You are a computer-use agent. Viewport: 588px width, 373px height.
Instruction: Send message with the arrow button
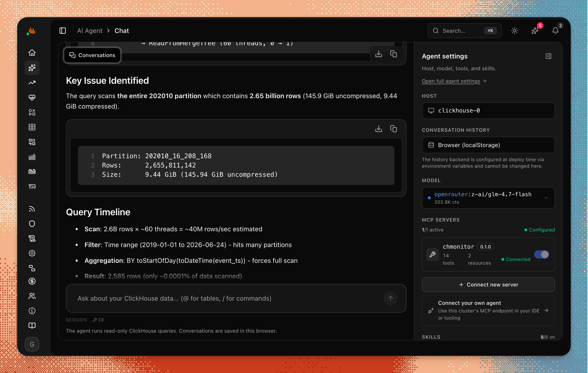[x=391, y=298]
